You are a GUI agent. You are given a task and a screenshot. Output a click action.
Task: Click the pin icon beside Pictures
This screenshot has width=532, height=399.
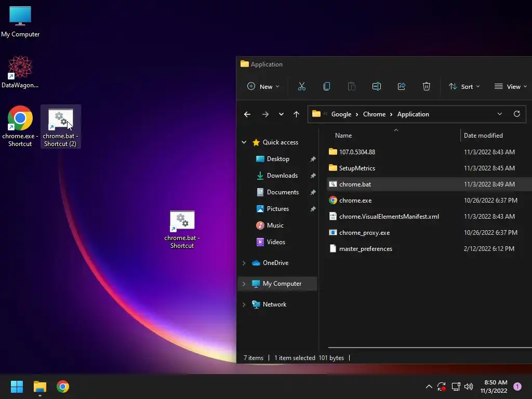[313, 209]
